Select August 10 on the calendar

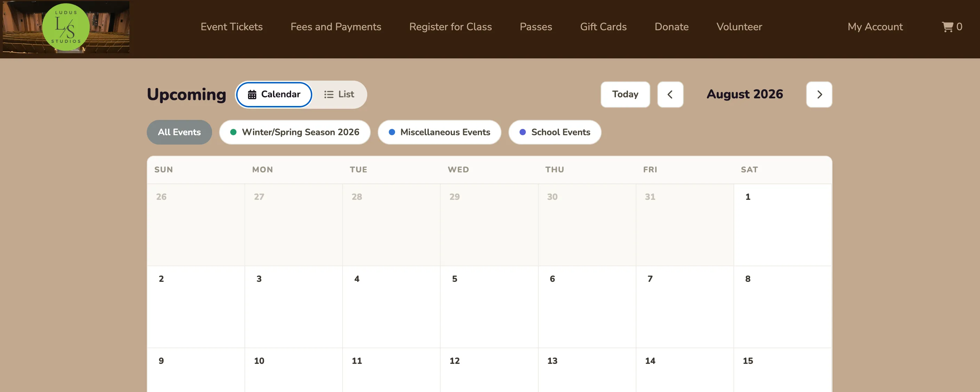pyautogui.click(x=294, y=370)
